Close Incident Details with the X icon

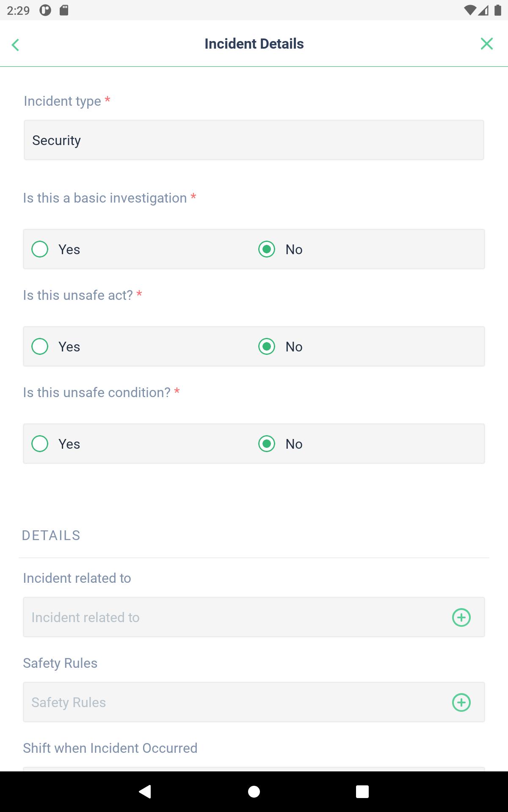[x=487, y=44]
